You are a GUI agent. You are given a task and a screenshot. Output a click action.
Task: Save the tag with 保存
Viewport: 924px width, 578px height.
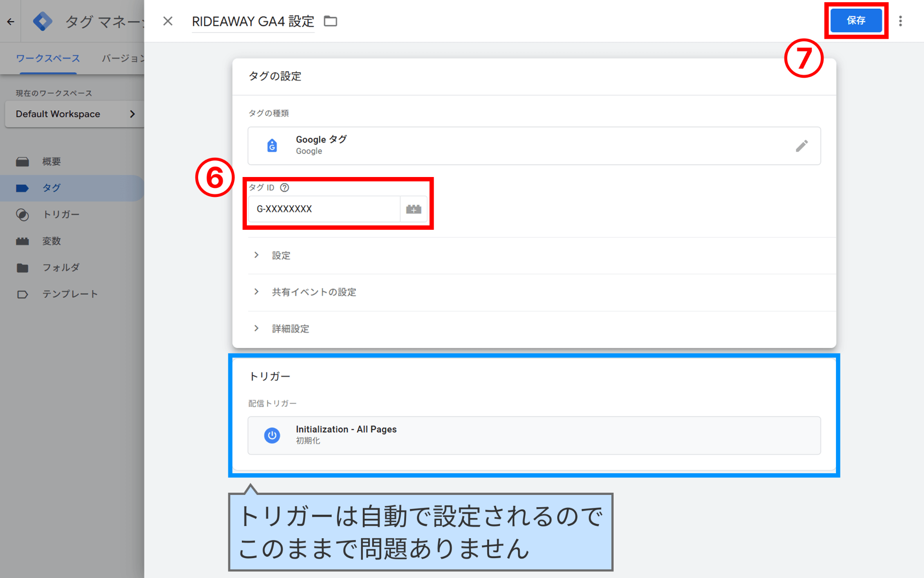tap(855, 20)
